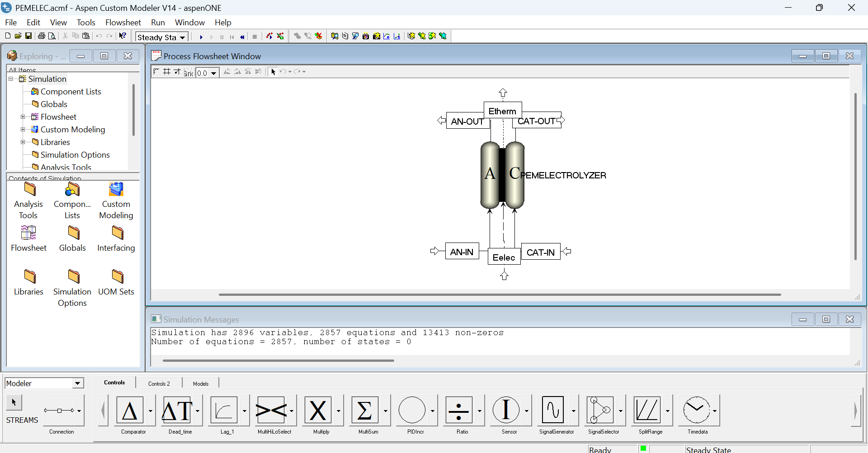Click the blue Rewind run icon

click(242, 37)
